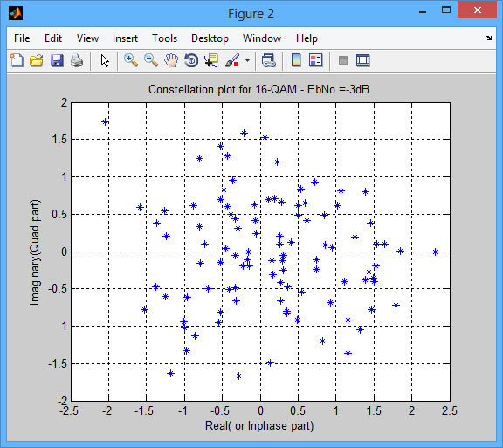Activate the Zoom In magnifier tool
This screenshot has height=448, width=503.
(x=131, y=60)
